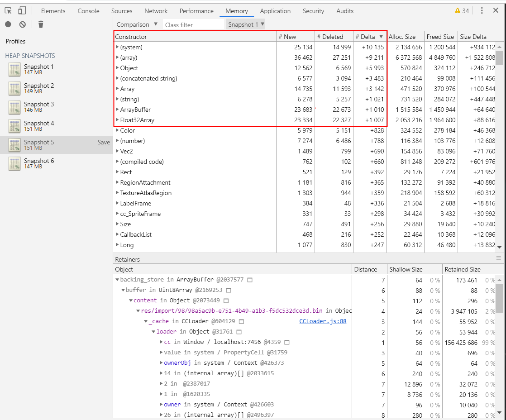The image size is (506, 420).
Task: Select Snapshot 4 in heap snapshots
Action: (56, 126)
